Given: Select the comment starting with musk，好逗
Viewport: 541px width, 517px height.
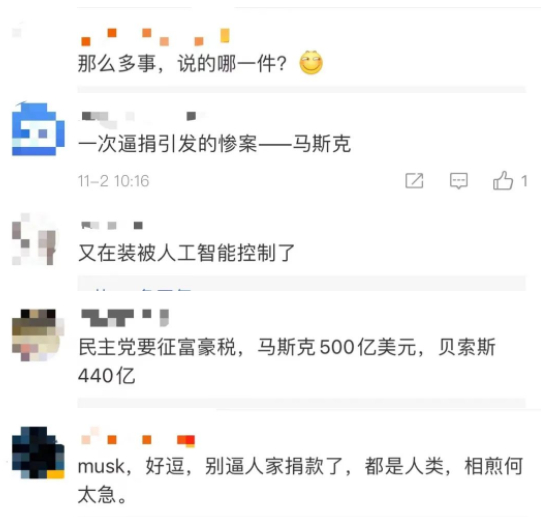Looking at the screenshot, I should point(300,480).
